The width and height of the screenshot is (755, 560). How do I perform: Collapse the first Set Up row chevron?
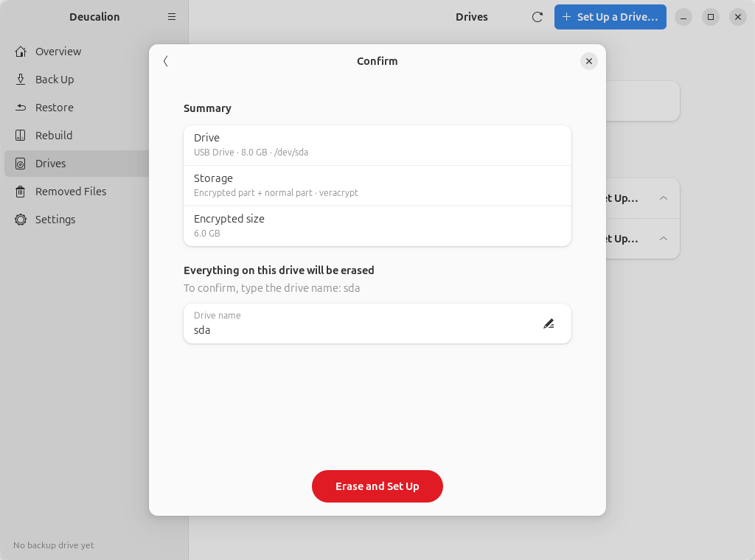(663, 198)
